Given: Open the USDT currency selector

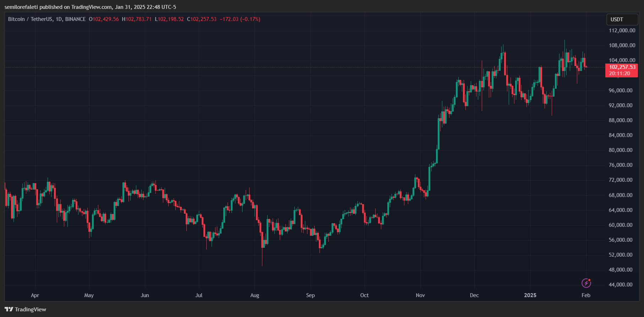Looking at the screenshot, I should pyautogui.click(x=622, y=20).
